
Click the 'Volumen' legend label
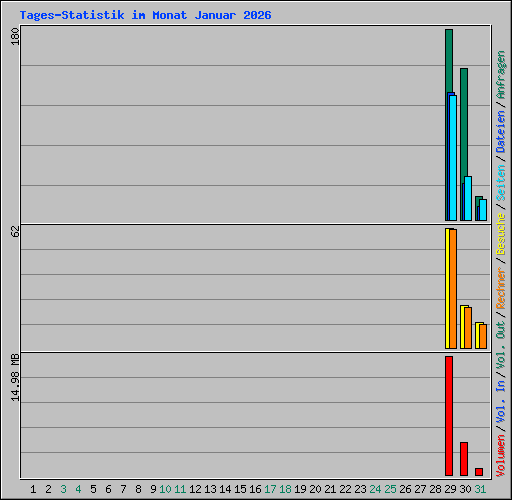501,456
